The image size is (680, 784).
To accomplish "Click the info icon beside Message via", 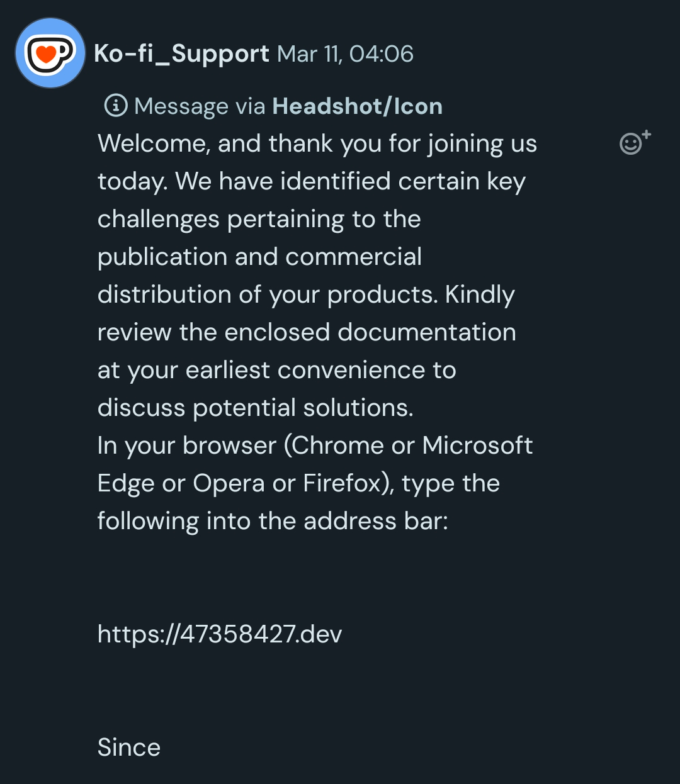I will point(116,106).
